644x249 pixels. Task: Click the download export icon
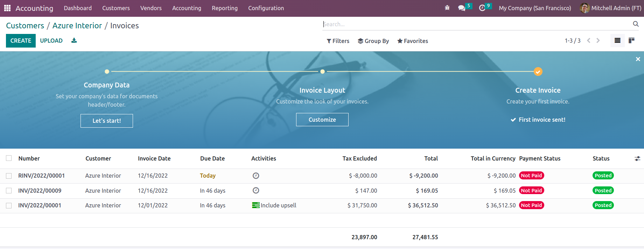tap(74, 41)
